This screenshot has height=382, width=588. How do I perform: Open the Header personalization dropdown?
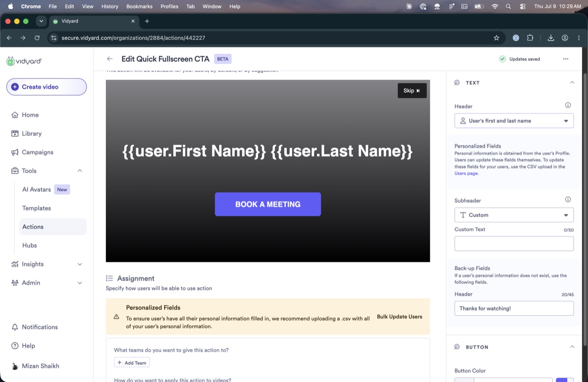(514, 121)
